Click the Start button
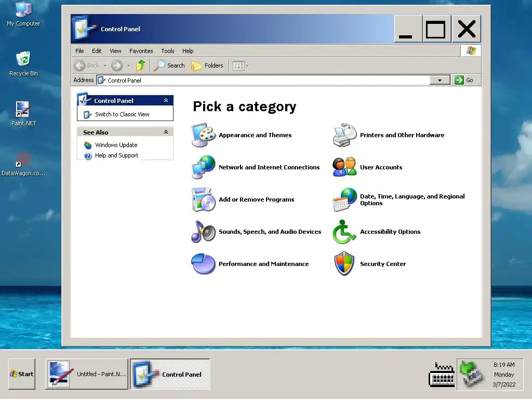Image resolution: width=532 pixels, height=399 pixels. (22, 374)
